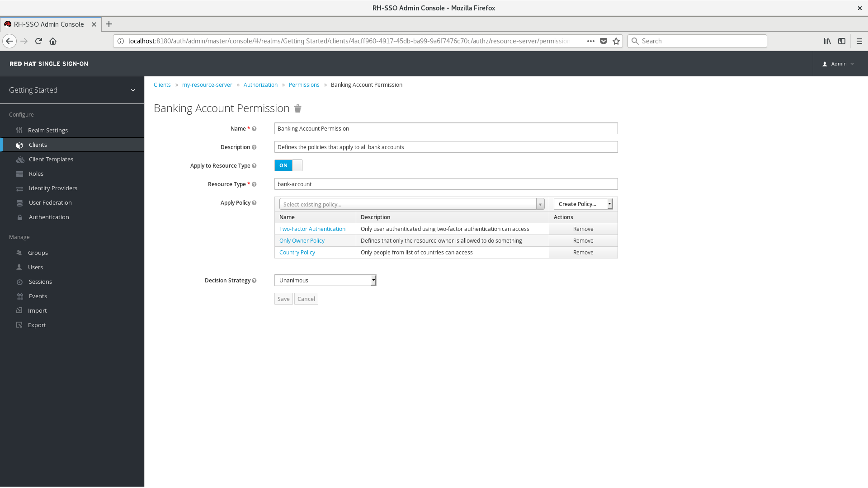Click Authorization breadcrumb navigation item

[260, 84]
